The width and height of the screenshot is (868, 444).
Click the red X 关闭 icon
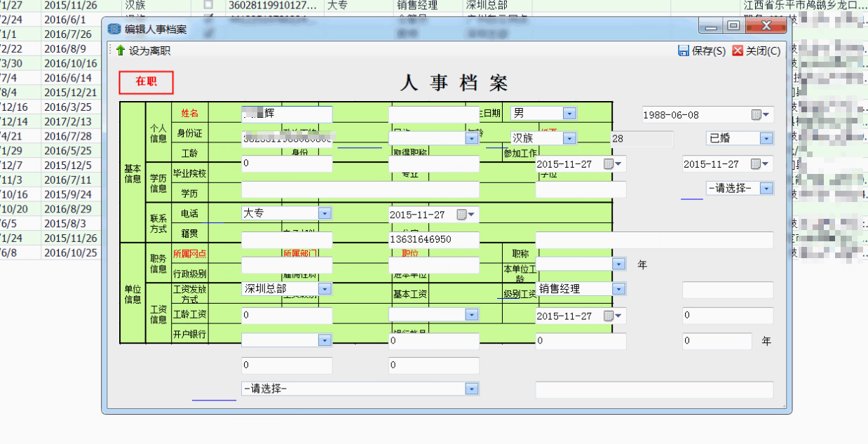point(737,51)
